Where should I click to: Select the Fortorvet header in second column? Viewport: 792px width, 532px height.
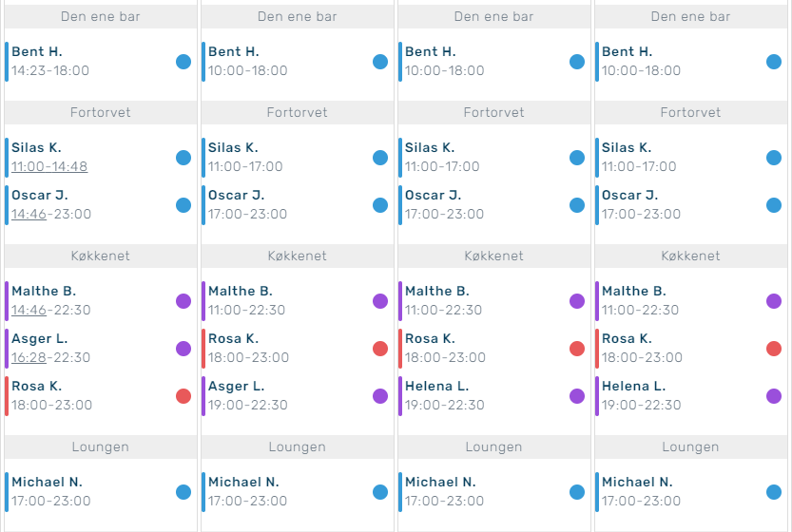(297, 112)
